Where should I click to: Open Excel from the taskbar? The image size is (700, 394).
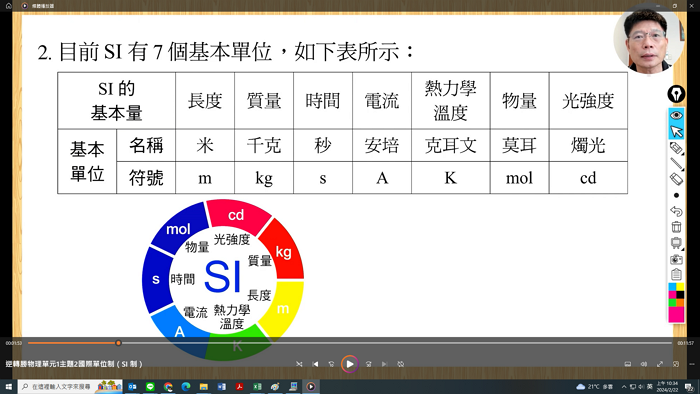257,386
